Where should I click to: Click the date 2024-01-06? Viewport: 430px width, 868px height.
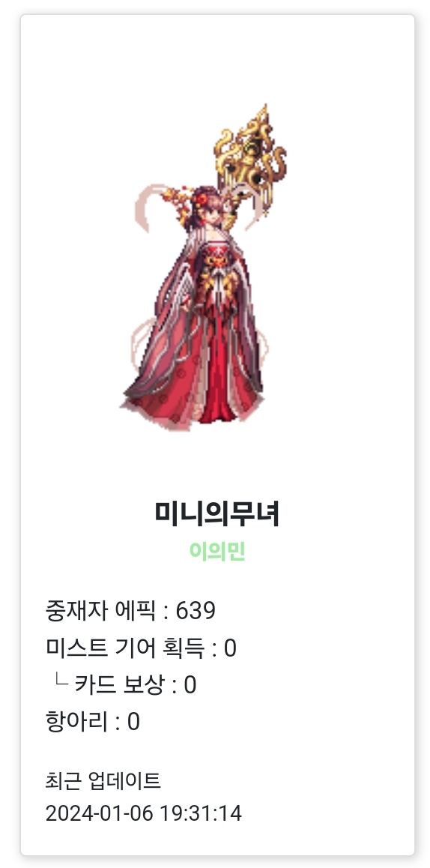click(100, 813)
